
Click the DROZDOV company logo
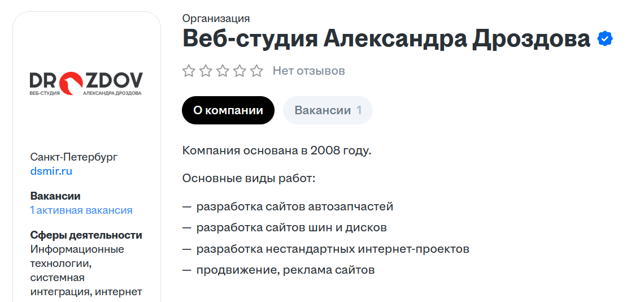[86, 84]
